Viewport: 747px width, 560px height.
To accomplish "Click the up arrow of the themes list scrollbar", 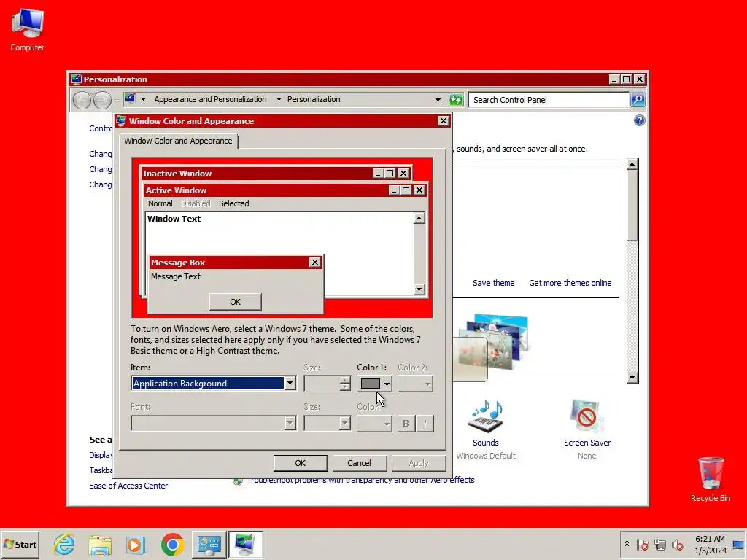I will click(x=632, y=165).
